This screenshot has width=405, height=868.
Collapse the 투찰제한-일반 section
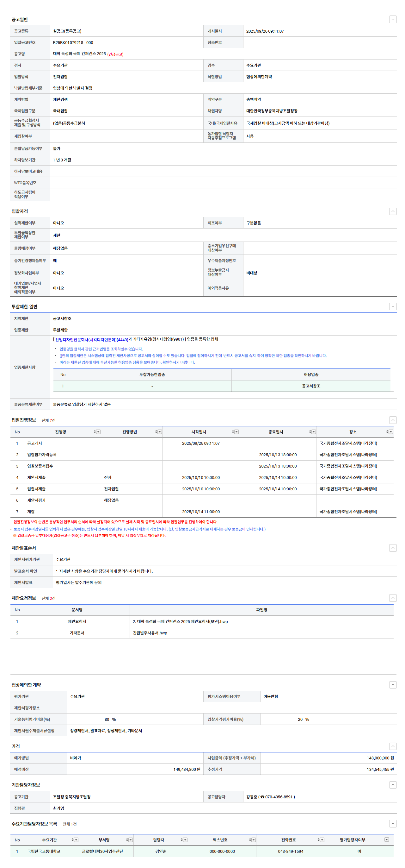tap(393, 307)
